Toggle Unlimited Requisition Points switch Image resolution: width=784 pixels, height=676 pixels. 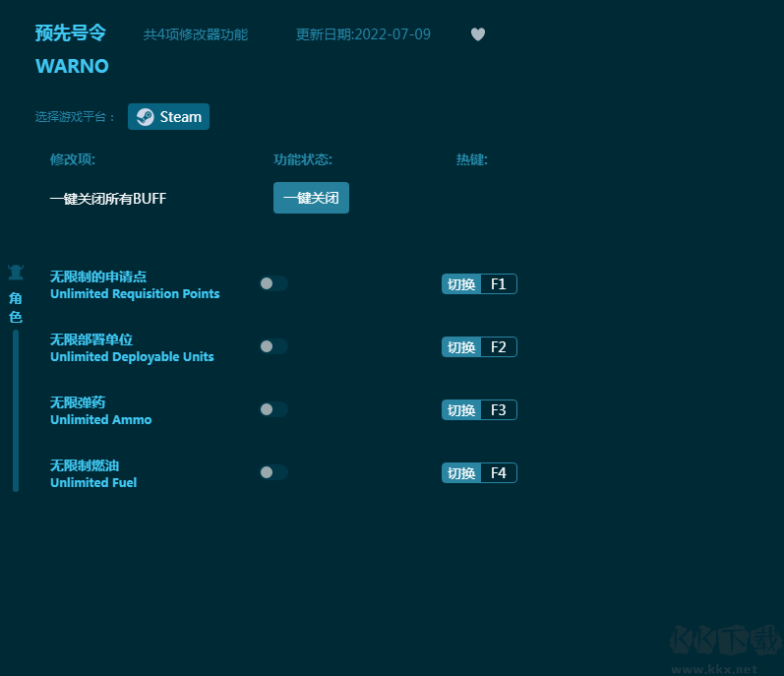[273, 283]
